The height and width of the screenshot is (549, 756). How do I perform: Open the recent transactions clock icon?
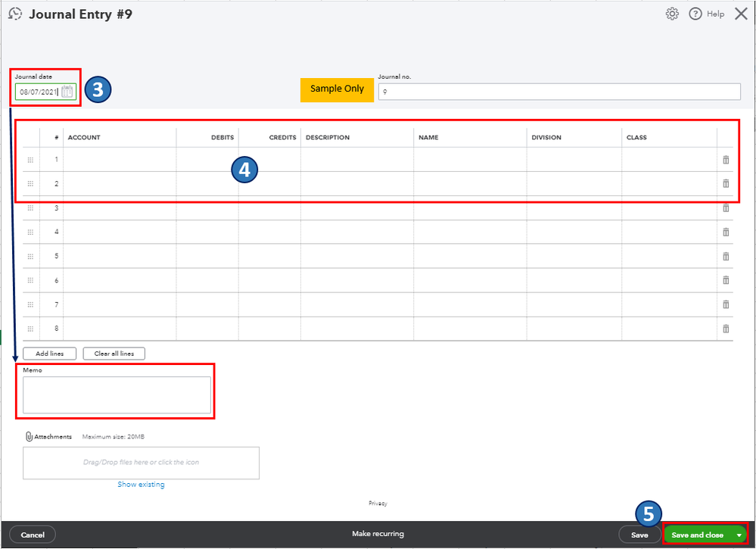tap(15, 14)
